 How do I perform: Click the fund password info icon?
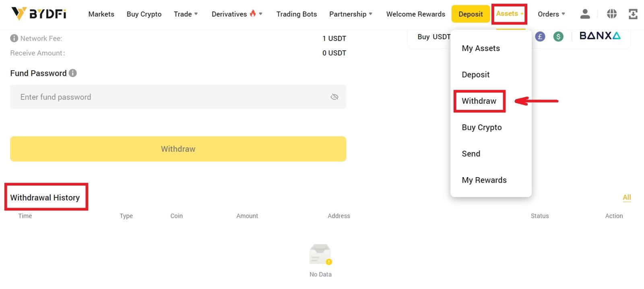[73, 73]
